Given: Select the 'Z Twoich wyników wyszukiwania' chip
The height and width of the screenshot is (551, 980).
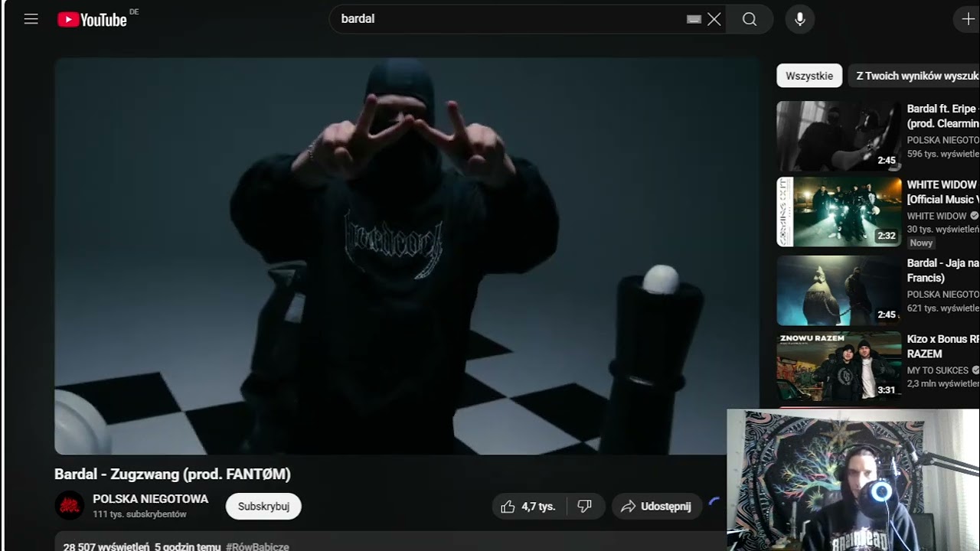Looking at the screenshot, I should [914, 76].
